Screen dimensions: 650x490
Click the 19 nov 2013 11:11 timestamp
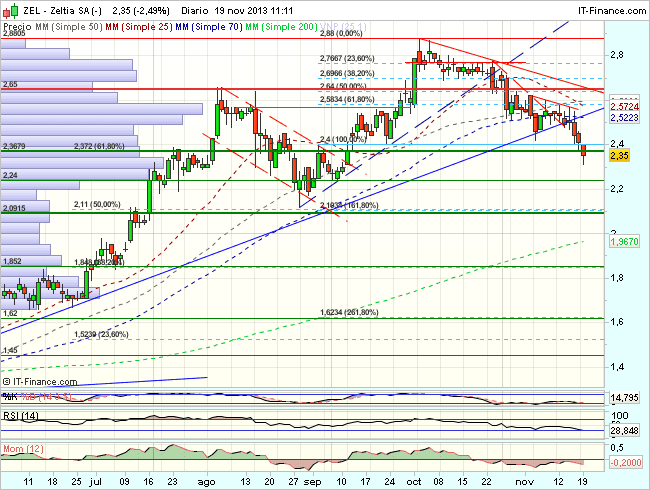[x=254, y=11]
